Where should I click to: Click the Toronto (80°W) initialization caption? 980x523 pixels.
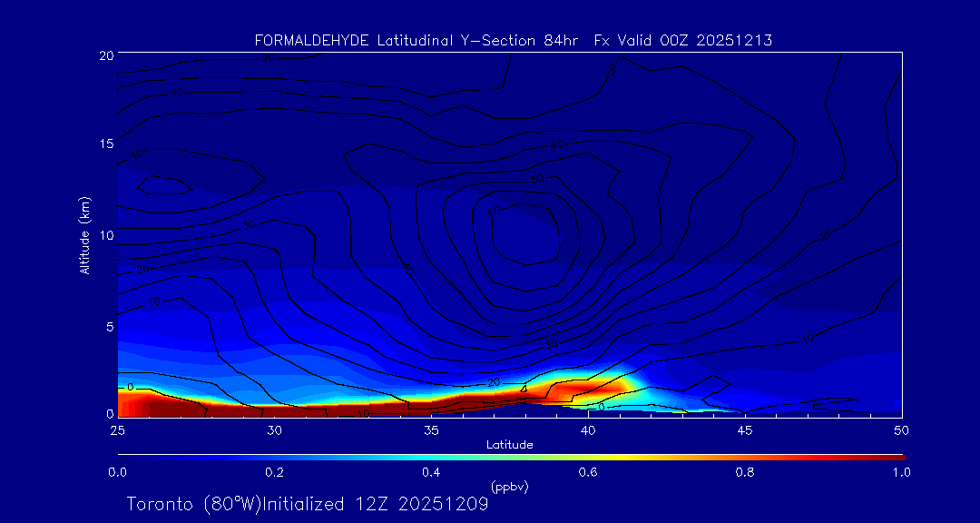click(308, 504)
